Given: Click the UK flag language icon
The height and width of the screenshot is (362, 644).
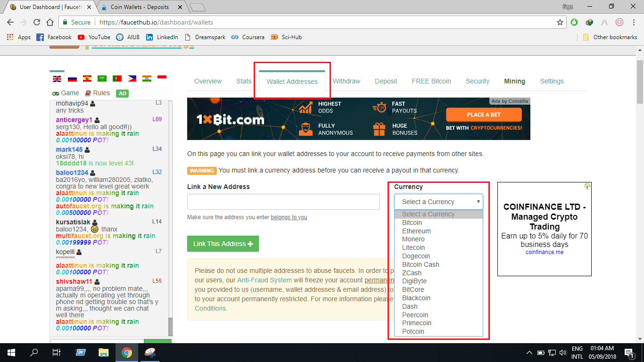Looking at the screenshot, I should [57, 79].
